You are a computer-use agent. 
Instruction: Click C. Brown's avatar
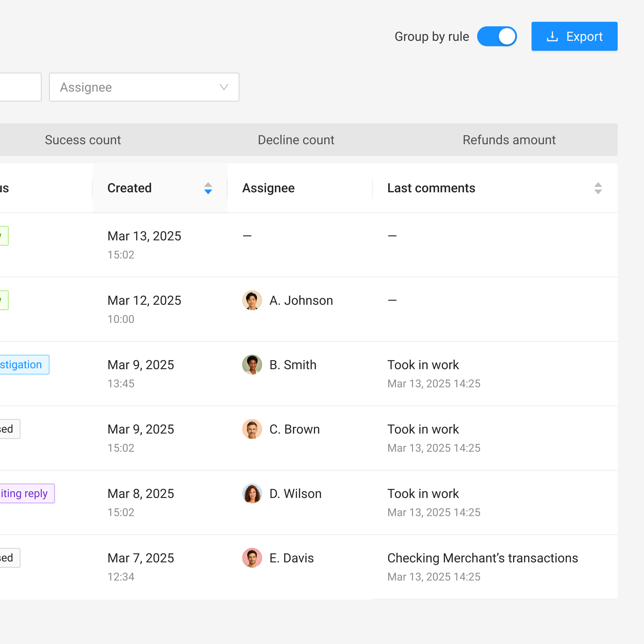tap(252, 429)
